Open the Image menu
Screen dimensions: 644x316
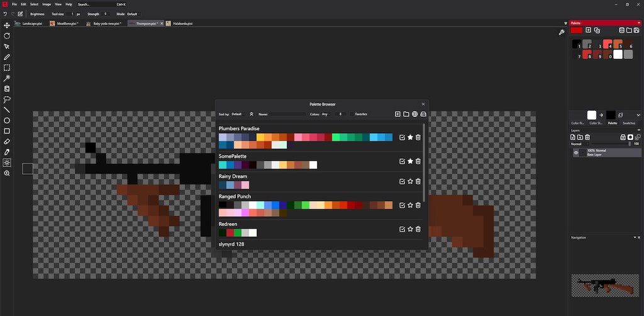[x=47, y=4]
